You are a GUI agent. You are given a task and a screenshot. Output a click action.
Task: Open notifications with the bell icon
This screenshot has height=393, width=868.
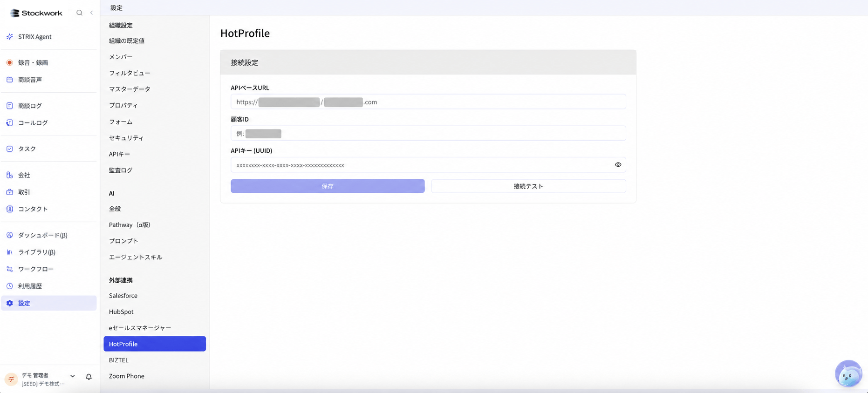pyautogui.click(x=89, y=377)
